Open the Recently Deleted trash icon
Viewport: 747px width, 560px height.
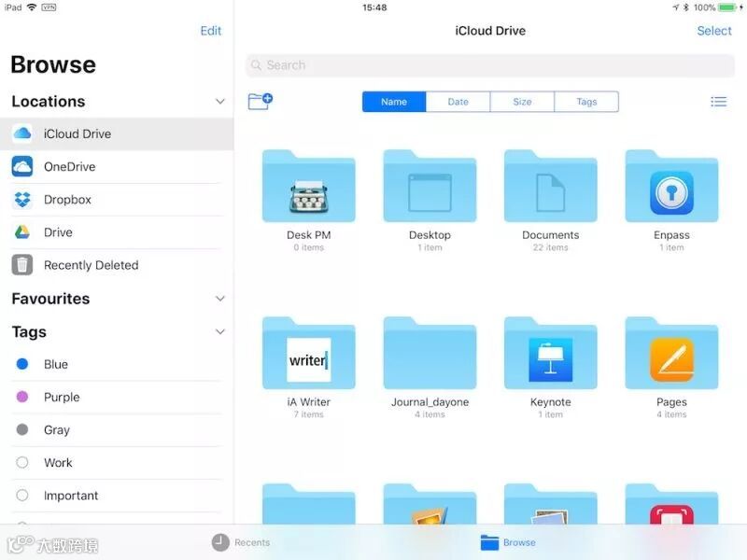(x=22, y=265)
